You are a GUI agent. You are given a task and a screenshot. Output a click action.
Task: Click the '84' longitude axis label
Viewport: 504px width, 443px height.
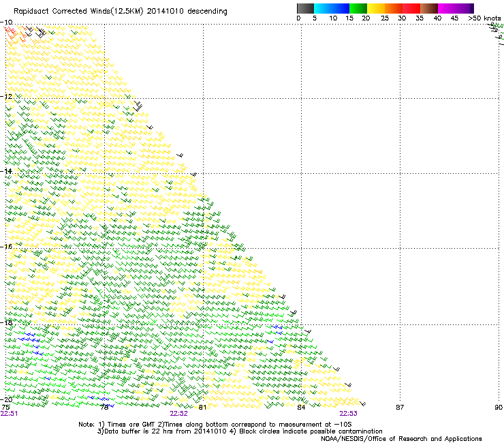click(x=301, y=407)
